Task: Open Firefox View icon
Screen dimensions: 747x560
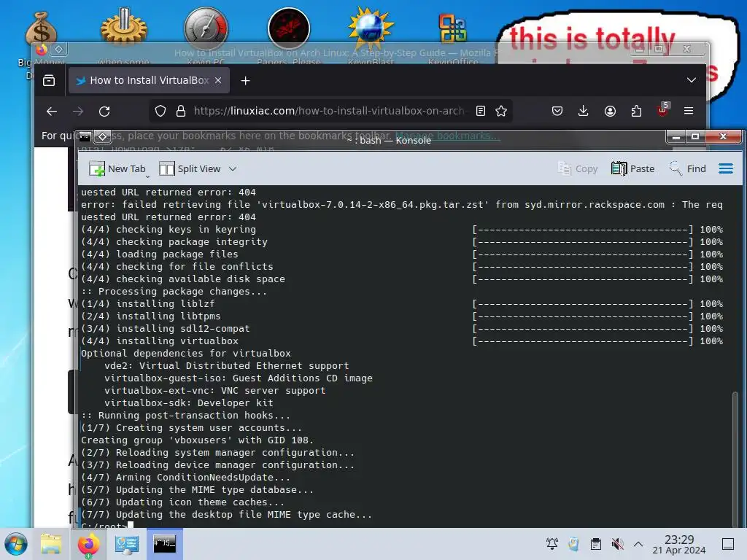Action: (49, 80)
